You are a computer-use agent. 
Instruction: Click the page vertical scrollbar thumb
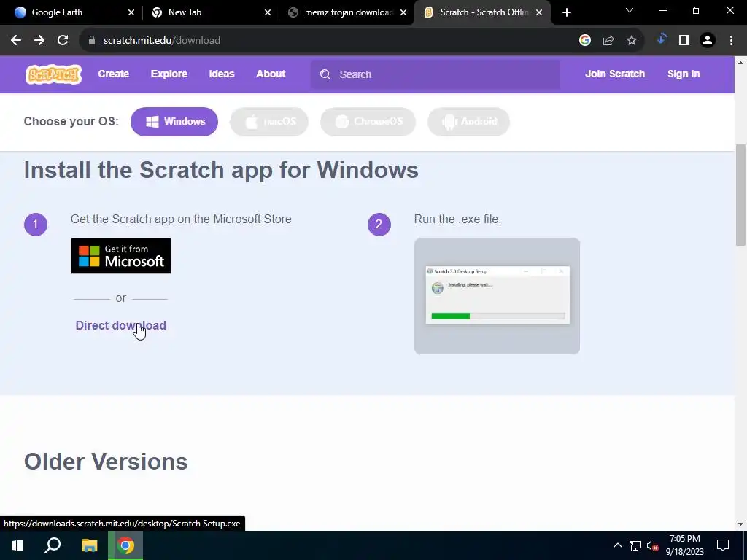point(741,195)
